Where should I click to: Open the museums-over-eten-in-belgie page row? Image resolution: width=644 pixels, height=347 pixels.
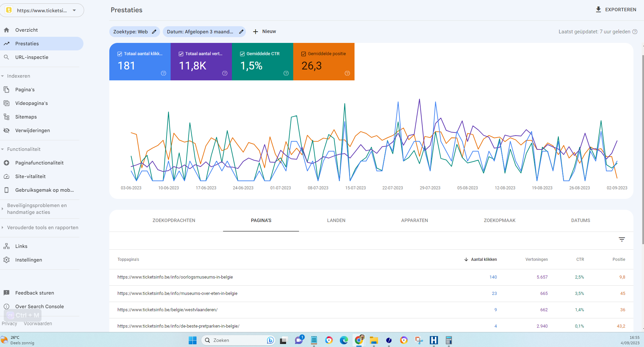click(x=371, y=294)
